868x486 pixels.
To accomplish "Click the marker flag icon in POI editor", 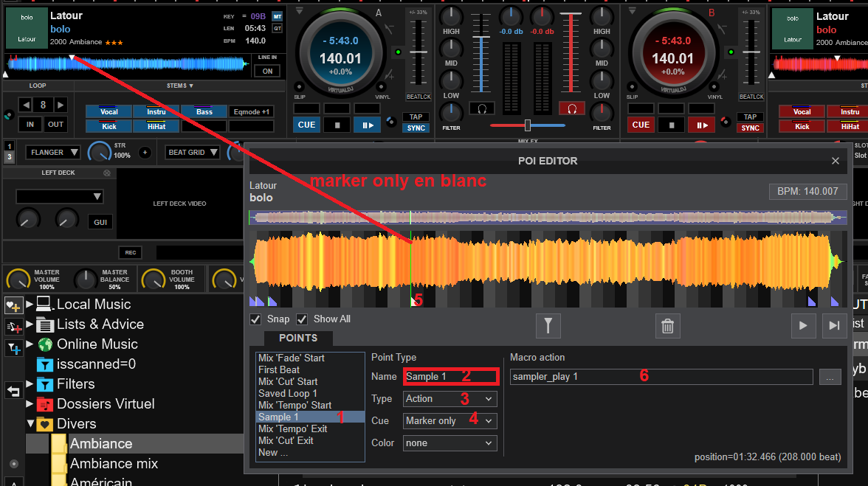I will click(x=548, y=326).
